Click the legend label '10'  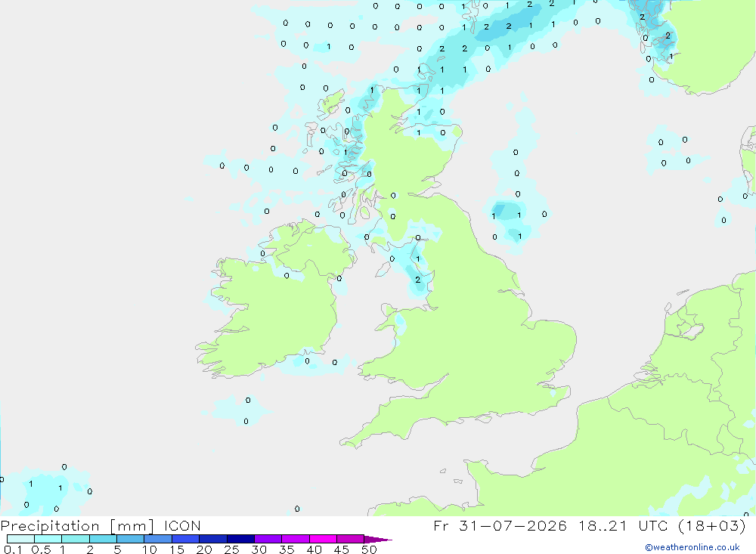point(150,549)
